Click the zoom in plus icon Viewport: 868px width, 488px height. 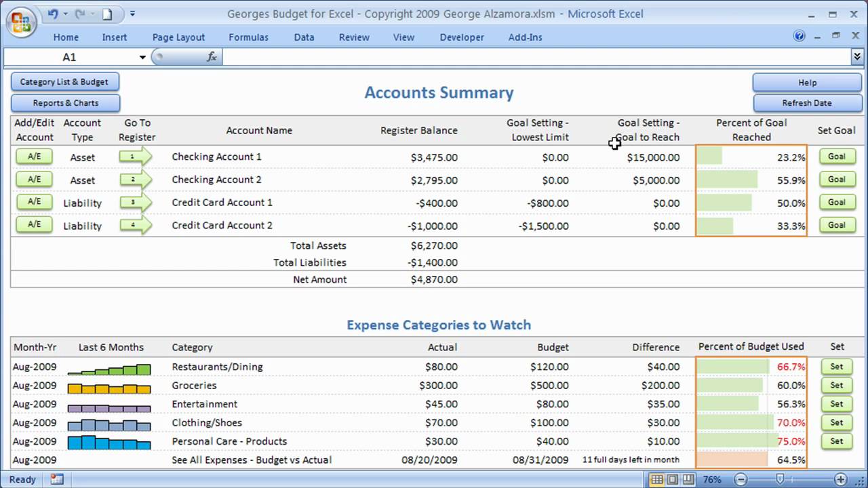point(840,479)
